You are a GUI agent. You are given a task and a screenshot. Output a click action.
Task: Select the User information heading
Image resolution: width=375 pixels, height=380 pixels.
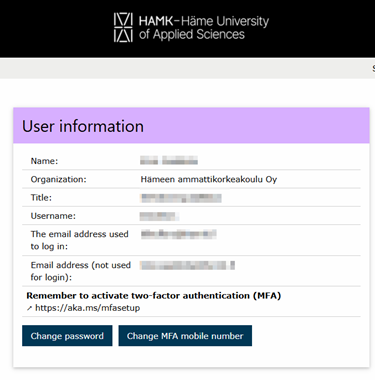[x=83, y=126]
